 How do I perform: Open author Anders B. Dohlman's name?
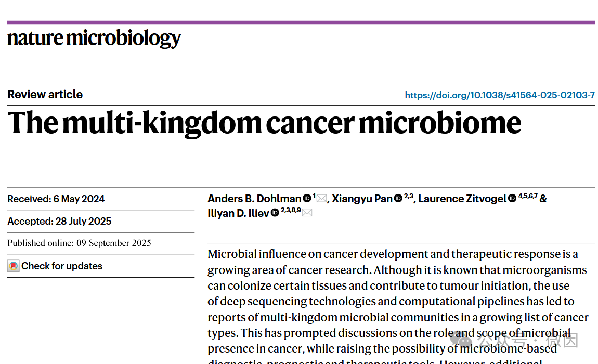click(254, 199)
